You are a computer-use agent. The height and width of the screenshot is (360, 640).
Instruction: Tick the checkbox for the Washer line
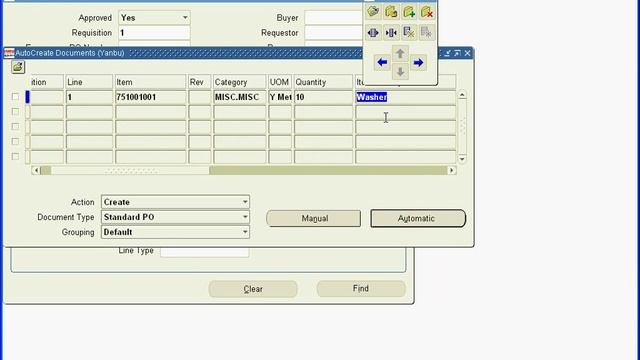[x=15, y=97]
